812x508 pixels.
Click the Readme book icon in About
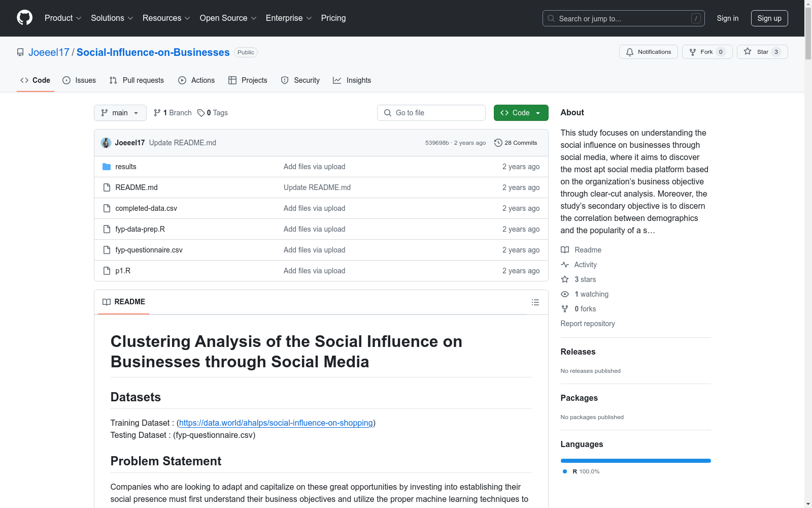pyautogui.click(x=565, y=250)
